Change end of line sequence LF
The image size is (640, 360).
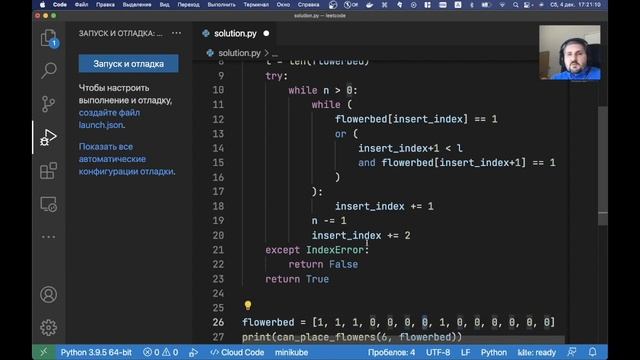(x=465, y=352)
